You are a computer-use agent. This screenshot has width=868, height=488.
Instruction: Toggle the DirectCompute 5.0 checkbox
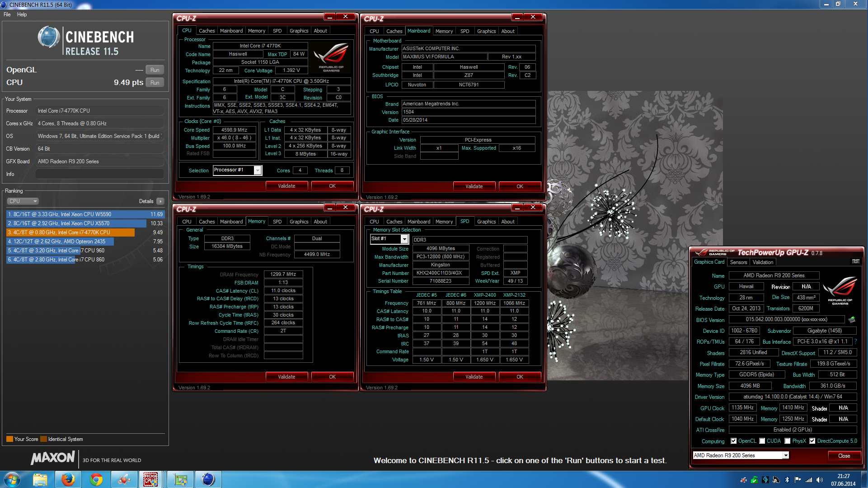coord(812,441)
